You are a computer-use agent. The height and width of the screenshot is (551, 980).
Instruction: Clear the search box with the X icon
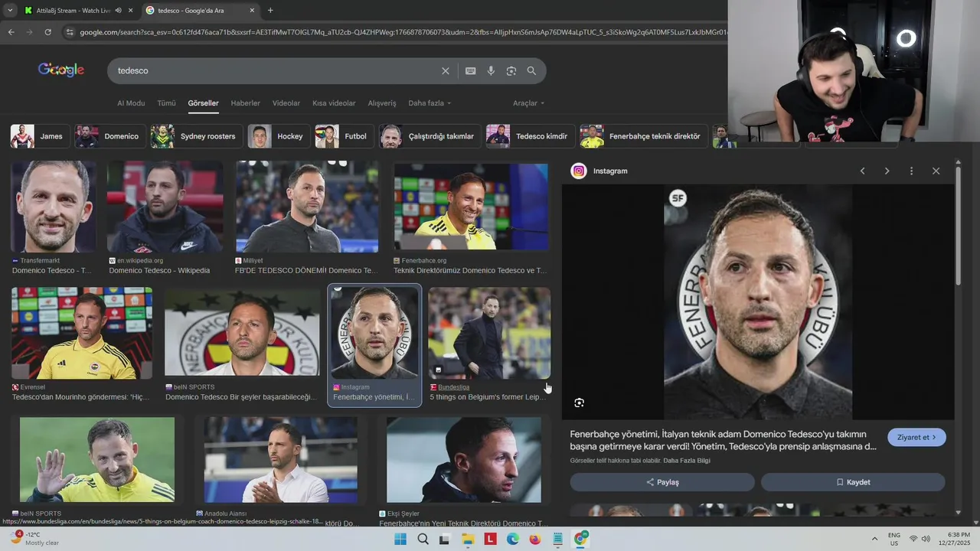tap(446, 70)
